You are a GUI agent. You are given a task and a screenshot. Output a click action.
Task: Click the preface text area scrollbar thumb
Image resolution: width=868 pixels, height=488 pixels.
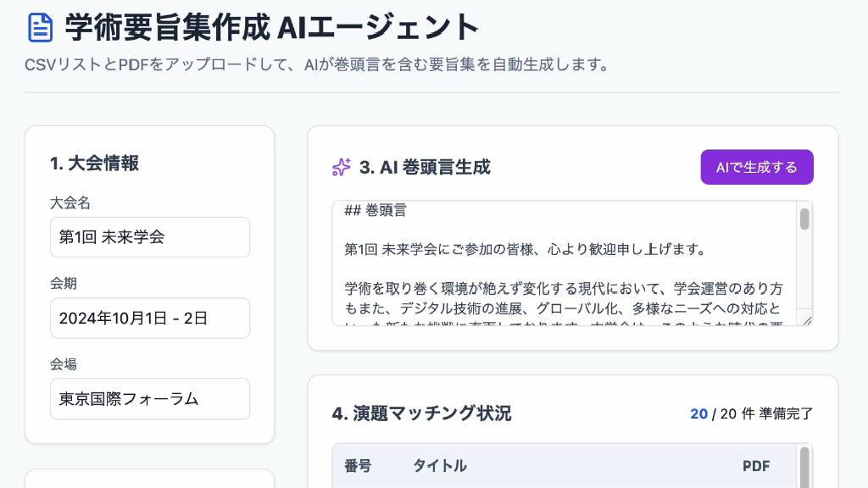(x=804, y=219)
